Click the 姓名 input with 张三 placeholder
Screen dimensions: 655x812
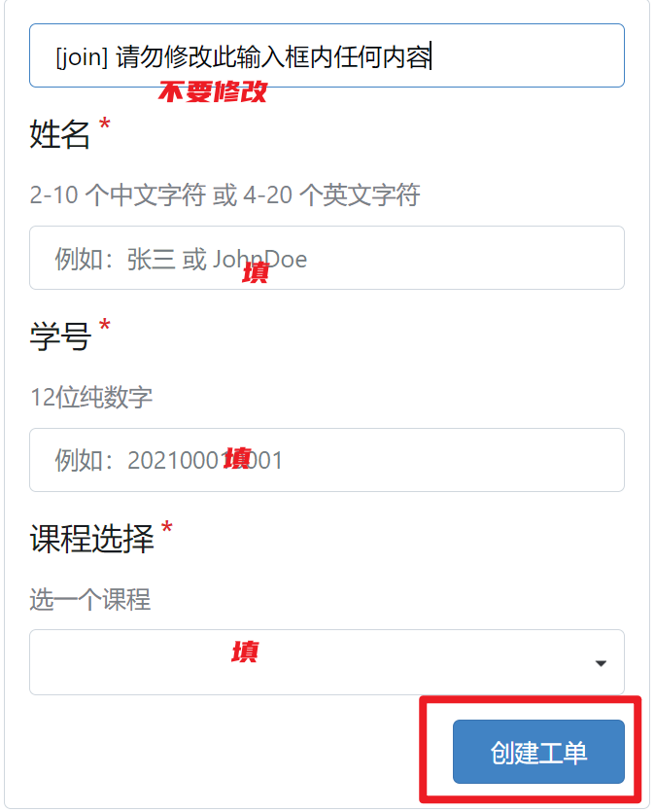coord(327,258)
